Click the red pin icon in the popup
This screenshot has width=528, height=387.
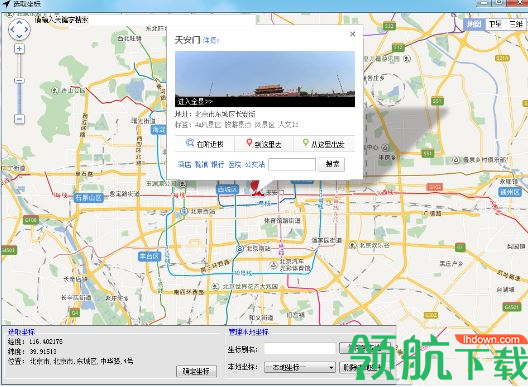point(249,143)
